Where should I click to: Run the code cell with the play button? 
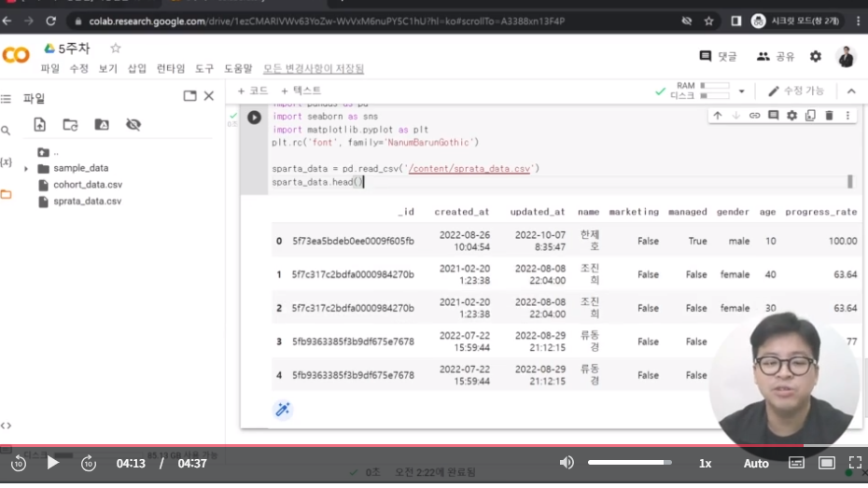pos(254,118)
